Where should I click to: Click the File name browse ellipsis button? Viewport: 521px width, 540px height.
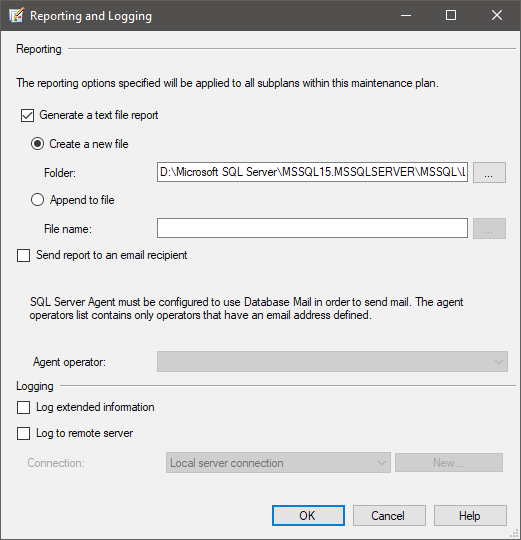[489, 228]
